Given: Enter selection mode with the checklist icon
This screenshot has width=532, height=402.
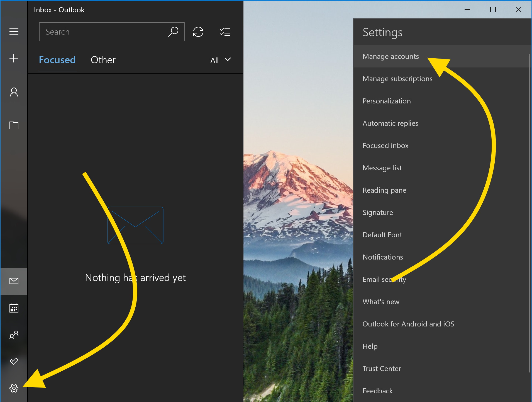Looking at the screenshot, I should pos(225,32).
